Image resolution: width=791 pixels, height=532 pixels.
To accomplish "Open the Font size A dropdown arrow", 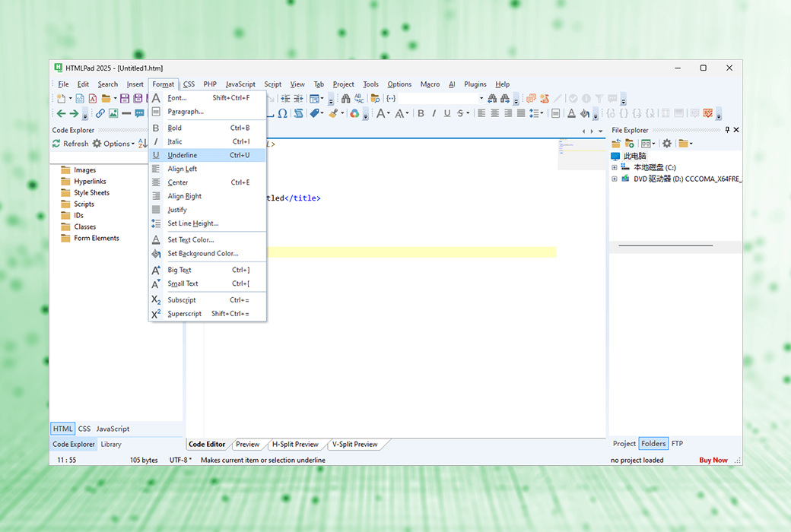I will tap(388, 113).
